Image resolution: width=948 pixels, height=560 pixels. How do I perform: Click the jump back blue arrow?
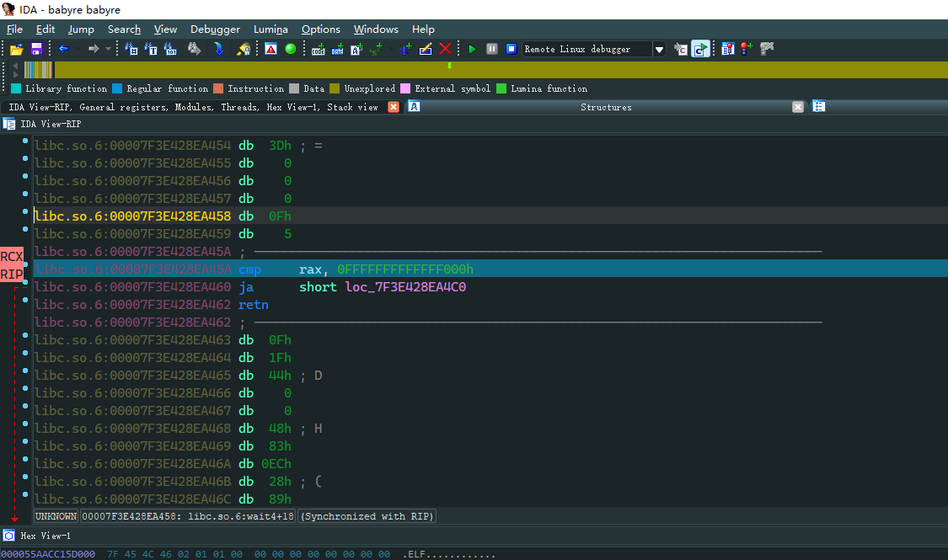[63, 49]
